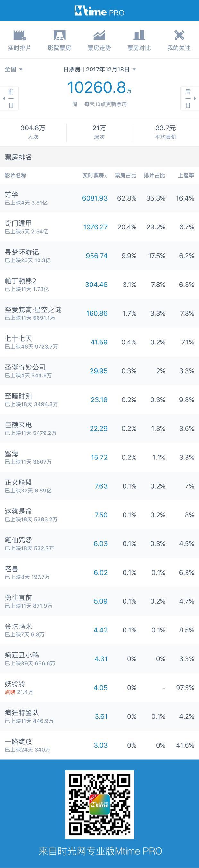Open the 芳华 movie row

click(99, 198)
